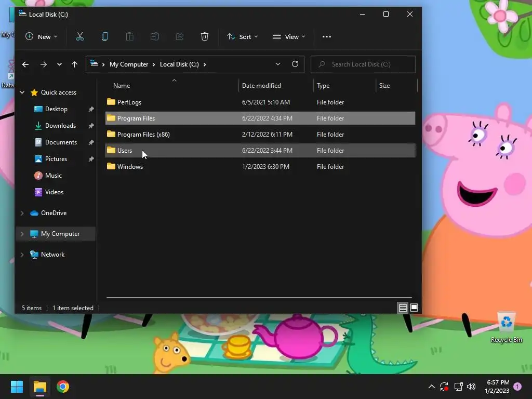Open Downloads in Quick access
532x399 pixels.
(x=60, y=126)
